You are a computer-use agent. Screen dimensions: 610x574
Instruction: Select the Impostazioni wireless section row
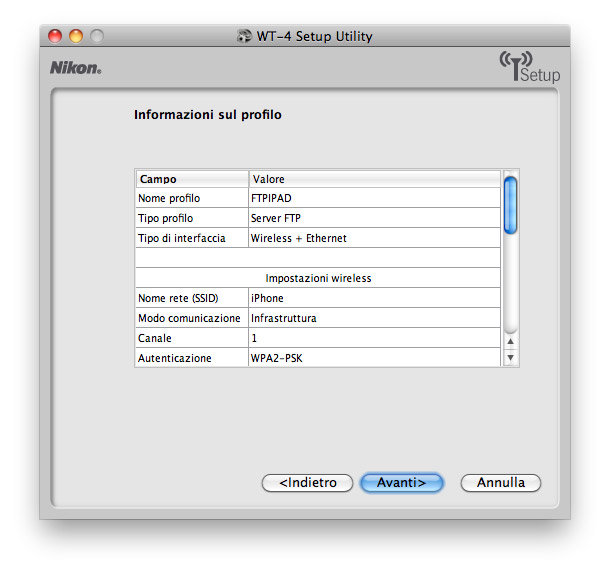(x=318, y=278)
